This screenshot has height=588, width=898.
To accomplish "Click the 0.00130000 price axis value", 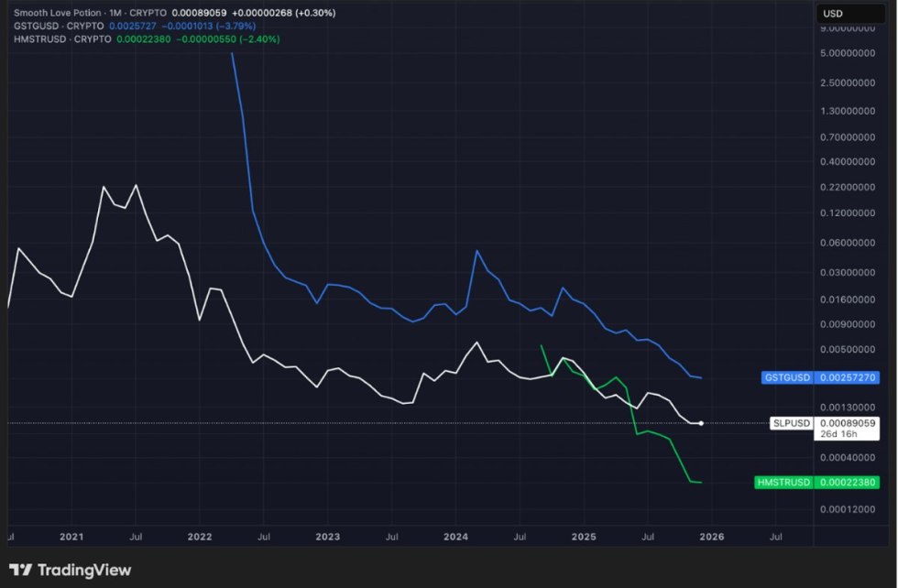I will point(848,407).
